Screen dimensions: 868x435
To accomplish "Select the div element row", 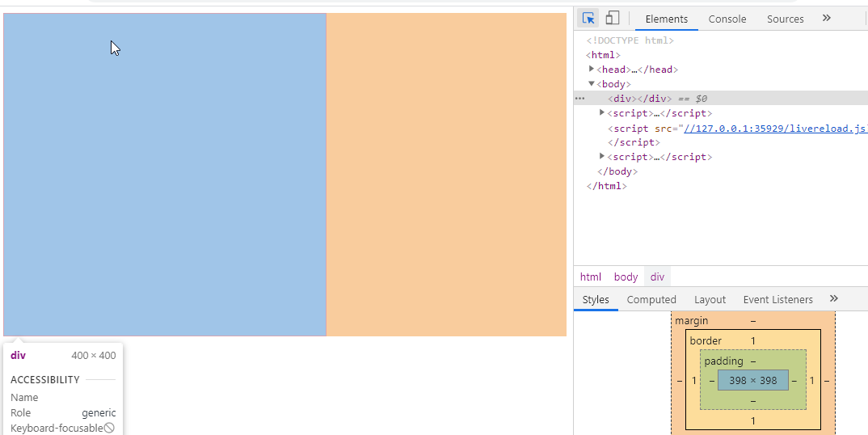I will click(x=721, y=98).
